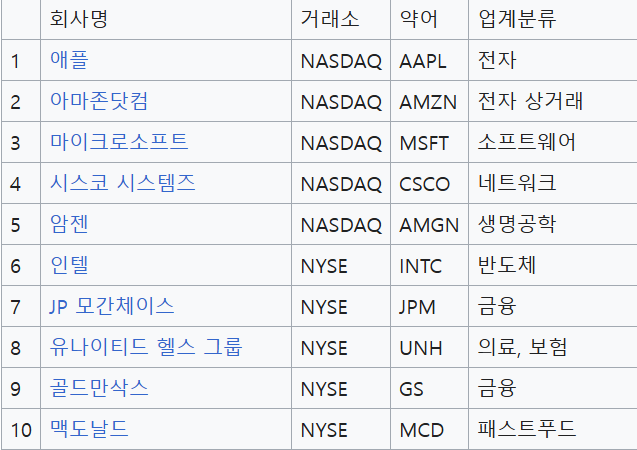Click the 골드만삭스 link

99,388
